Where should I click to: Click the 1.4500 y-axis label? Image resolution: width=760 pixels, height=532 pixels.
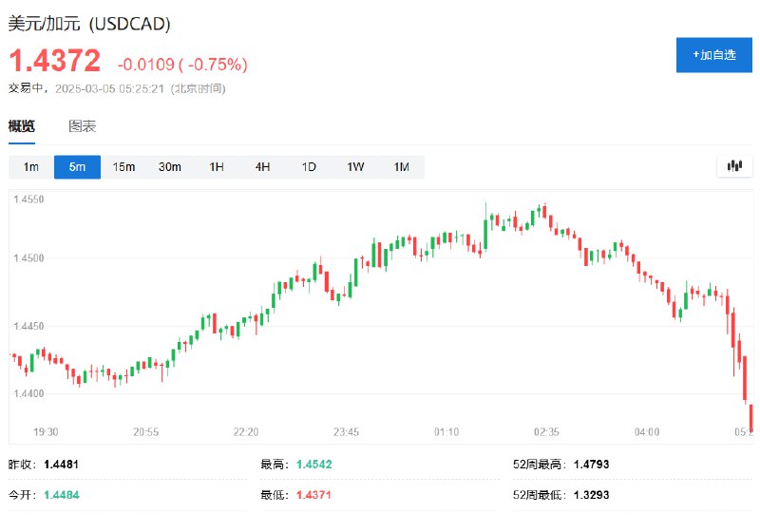[28, 257]
